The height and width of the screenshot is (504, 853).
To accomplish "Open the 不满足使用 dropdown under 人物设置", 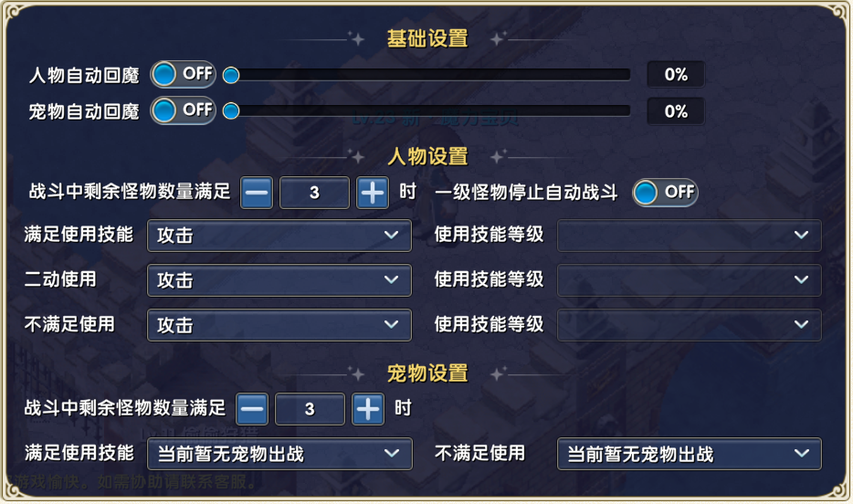I will [279, 325].
